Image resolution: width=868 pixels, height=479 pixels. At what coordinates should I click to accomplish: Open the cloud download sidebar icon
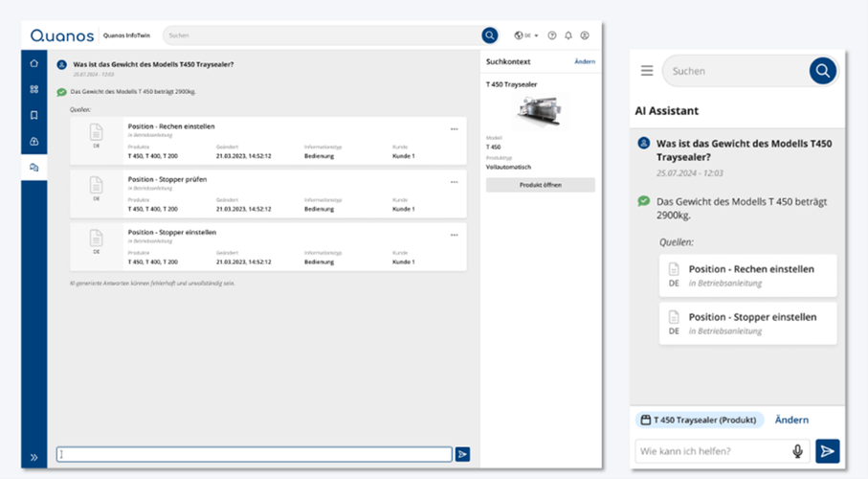33,142
